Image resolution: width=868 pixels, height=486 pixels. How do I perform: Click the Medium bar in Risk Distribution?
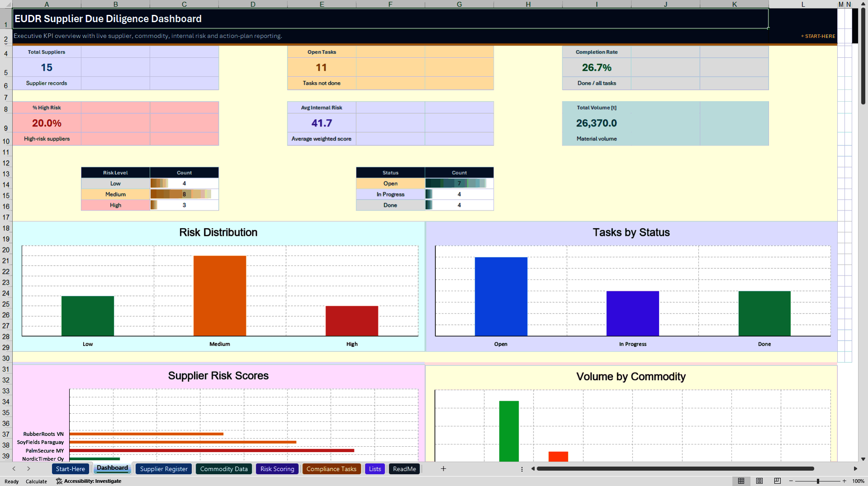pos(220,296)
